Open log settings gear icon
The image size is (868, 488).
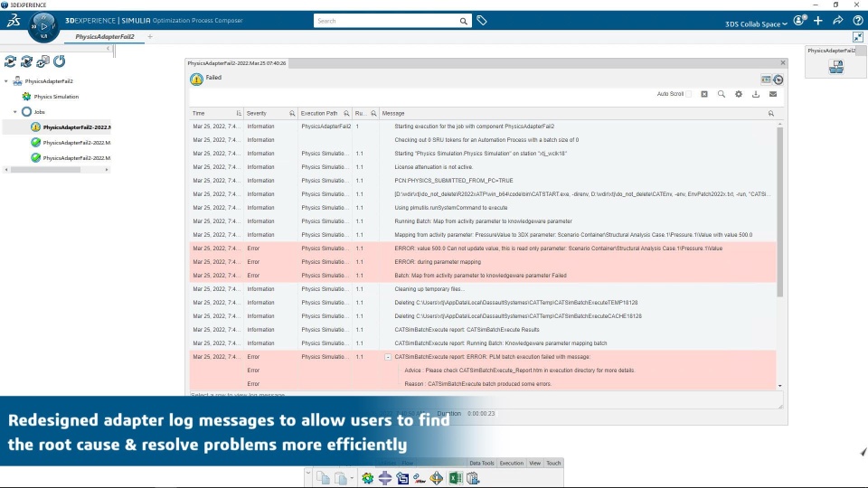click(739, 94)
